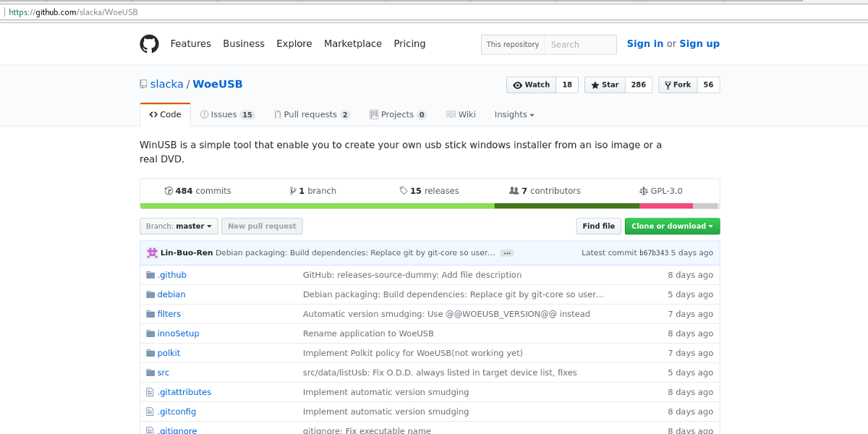Click the light green language bar segment
Viewport: 868px width, 434px height.
pos(317,206)
